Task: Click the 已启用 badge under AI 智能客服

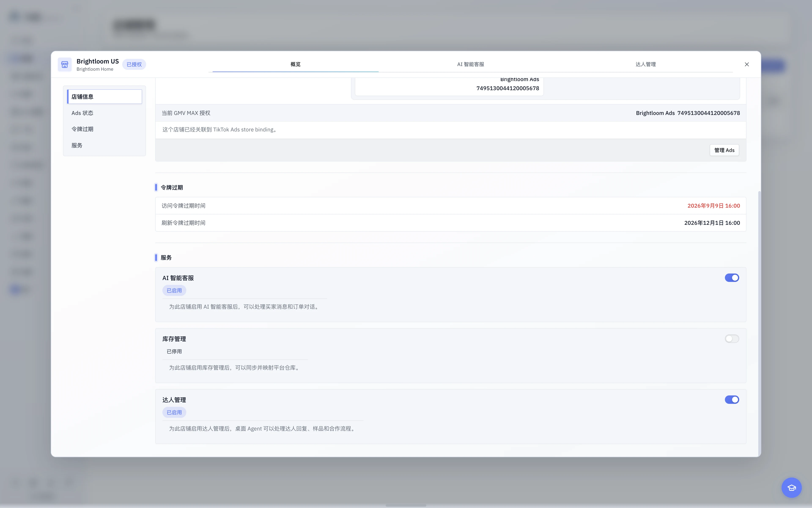Action: pos(174,291)
